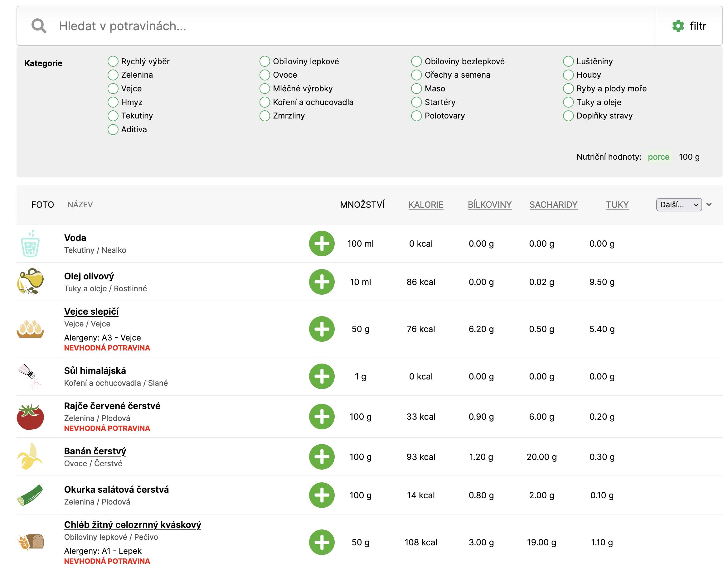Click Rajče červené čerstvé food name
The image size is (728, 570).
point(112,406)
